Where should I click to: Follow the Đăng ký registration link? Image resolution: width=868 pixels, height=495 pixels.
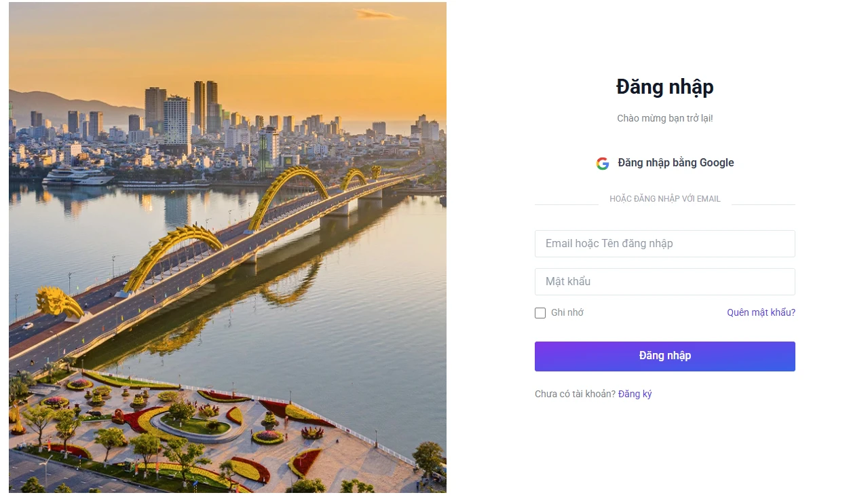(635, 395)
